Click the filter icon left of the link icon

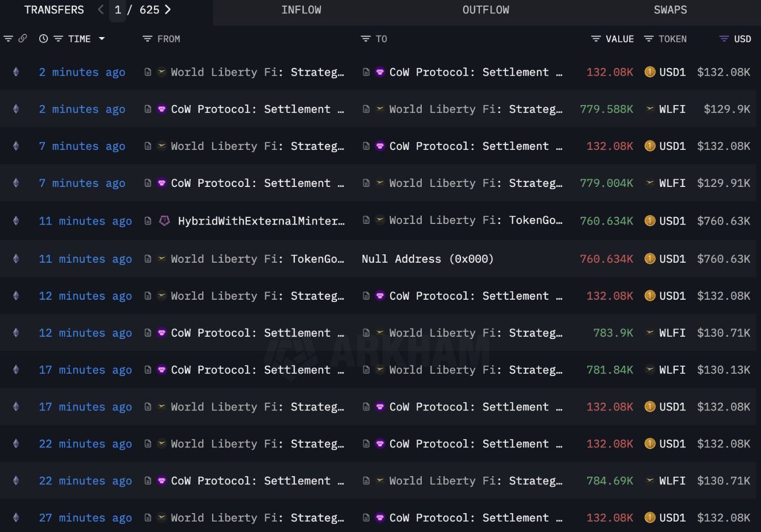click(x=8, y=39)
